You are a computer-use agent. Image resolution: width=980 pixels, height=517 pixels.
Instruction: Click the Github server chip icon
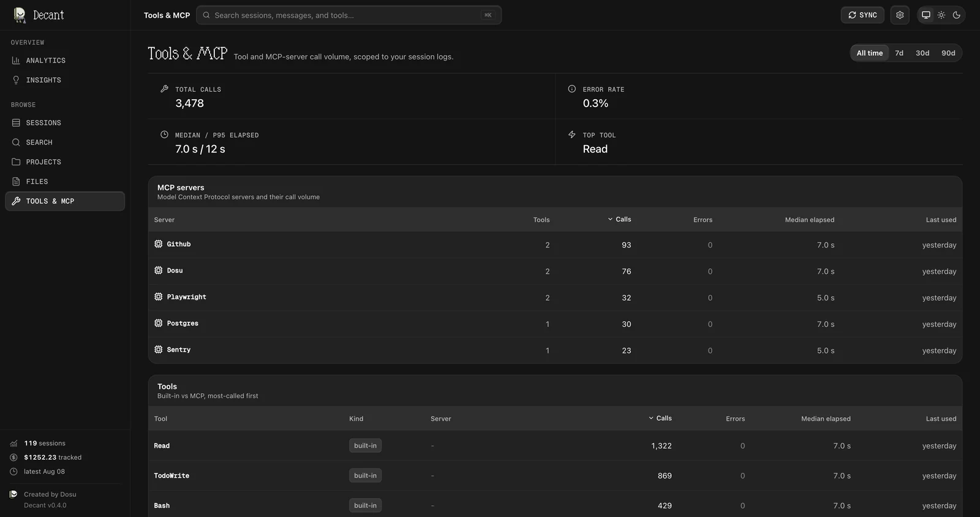coord(159,244)
